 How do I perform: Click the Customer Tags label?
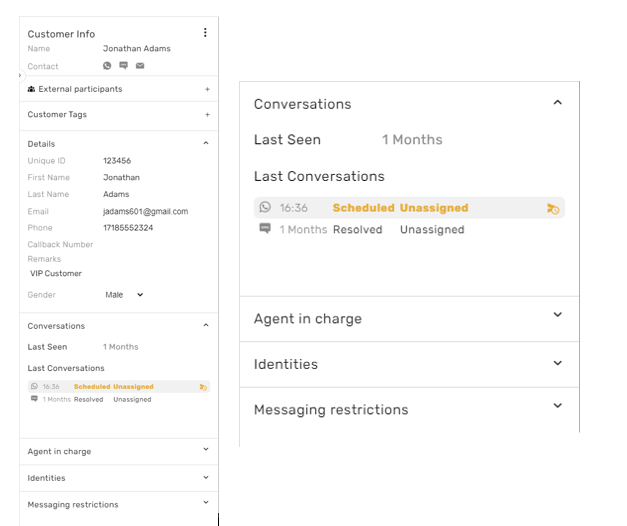pyautogui.click(x=57, y=115)
